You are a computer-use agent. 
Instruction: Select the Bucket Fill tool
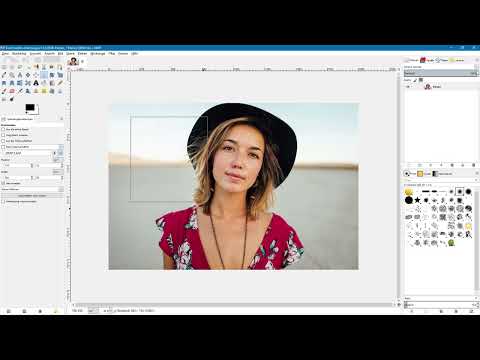(44, 83)
